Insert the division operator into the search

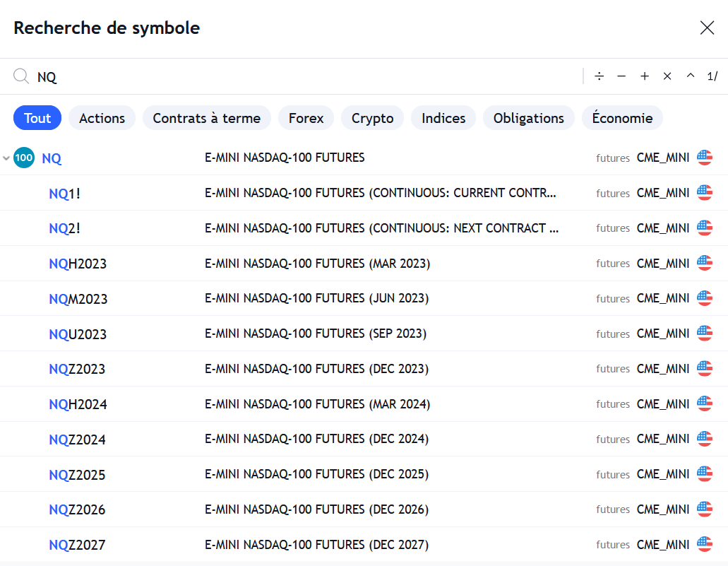point(599,76)
